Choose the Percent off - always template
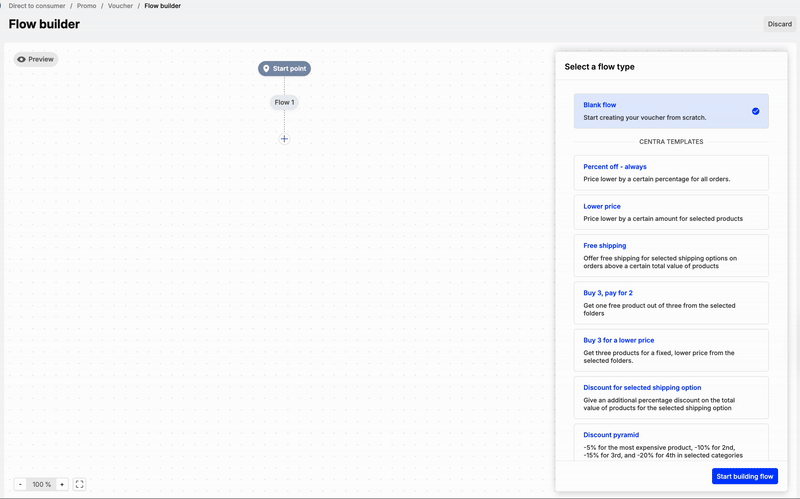Viewport: 800px width, 499px height. point(670,172)
